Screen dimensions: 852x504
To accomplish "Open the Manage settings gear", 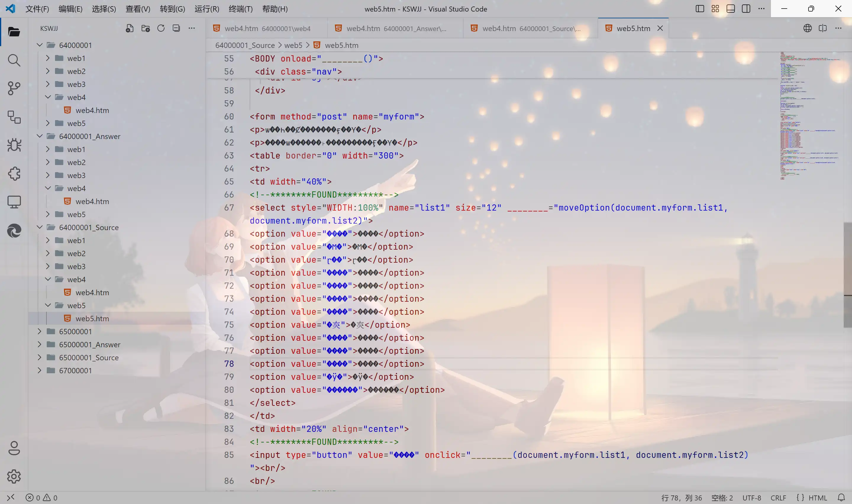I will coord(14,476).
